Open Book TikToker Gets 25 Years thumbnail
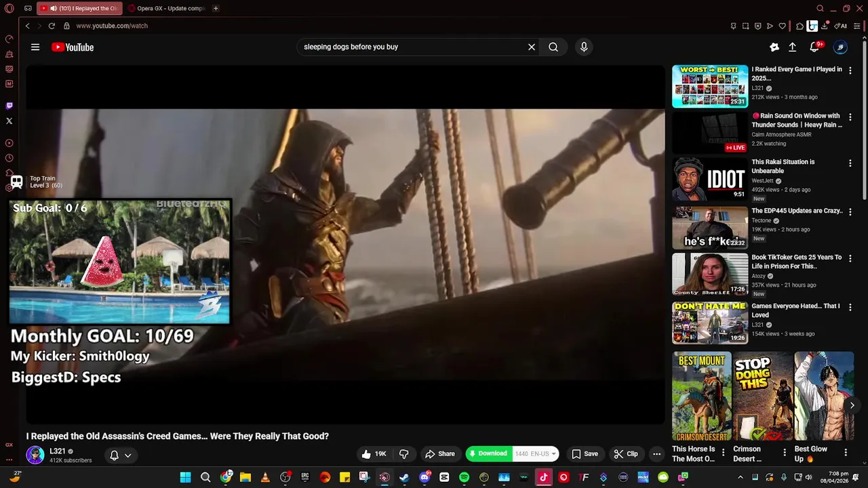This screenshot has height=488, width=868. click(710, 274)
